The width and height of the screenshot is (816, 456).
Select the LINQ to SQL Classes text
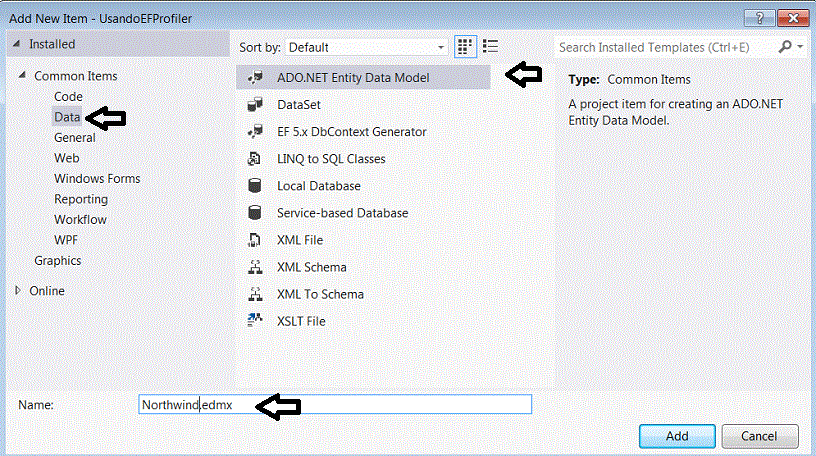tap(331, 159)
